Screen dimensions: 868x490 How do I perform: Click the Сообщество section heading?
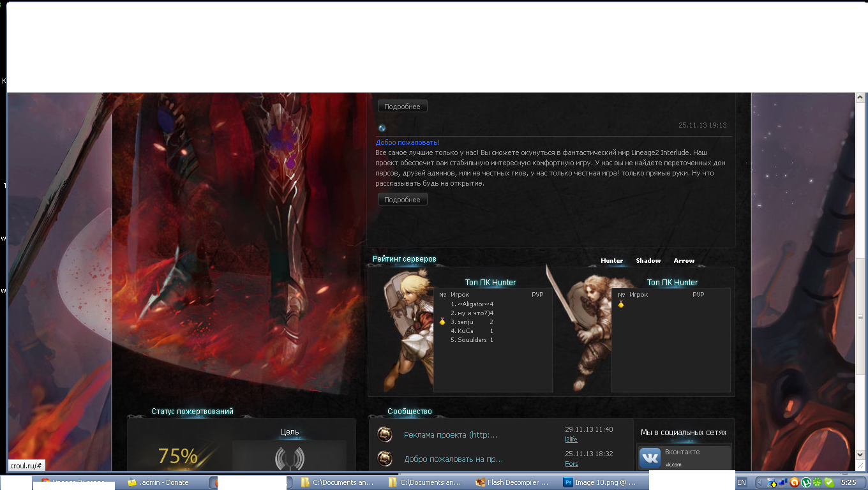tap(410, 412)
